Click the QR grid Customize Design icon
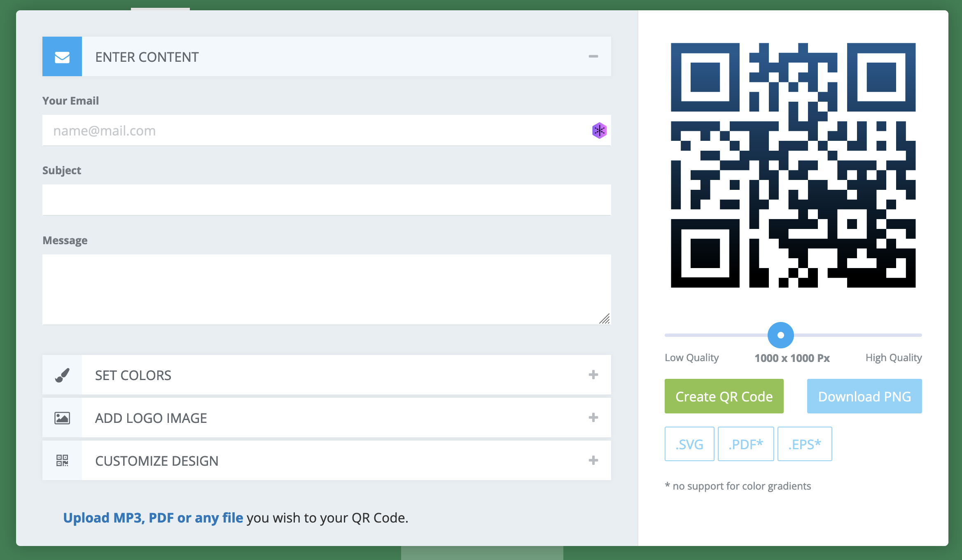Image resolution: width=962 pixels, height=560 pixels. (x=62, y=460)
